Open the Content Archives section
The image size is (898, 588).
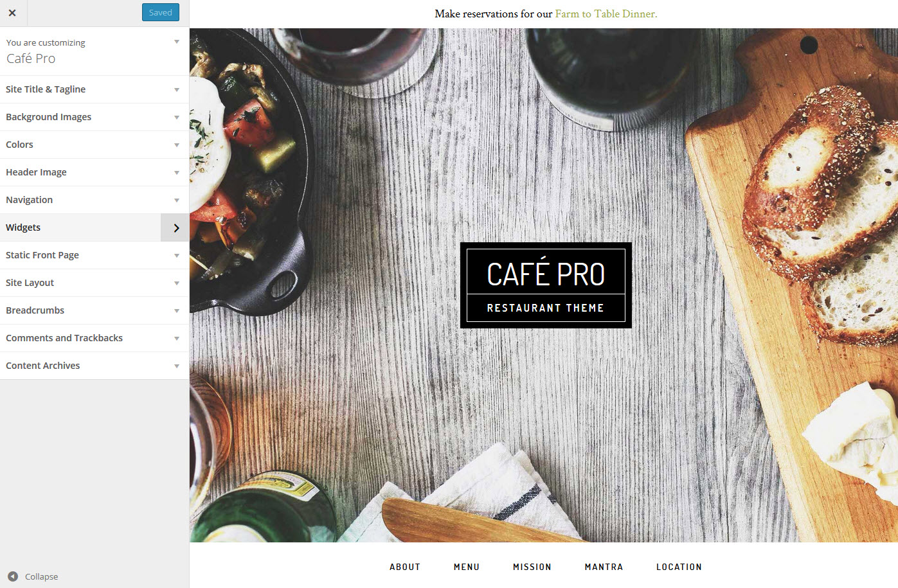point(94,366)
